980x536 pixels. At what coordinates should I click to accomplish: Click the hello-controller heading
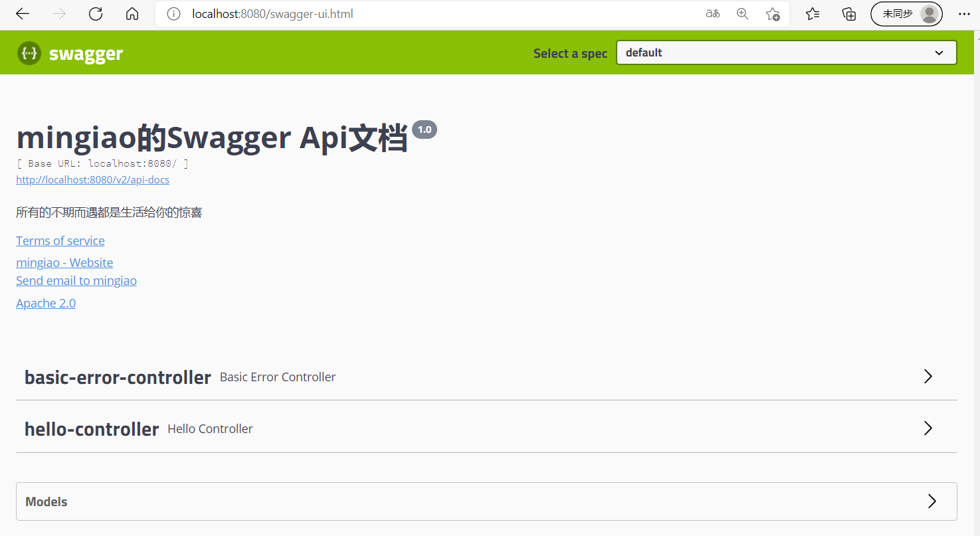92,429
